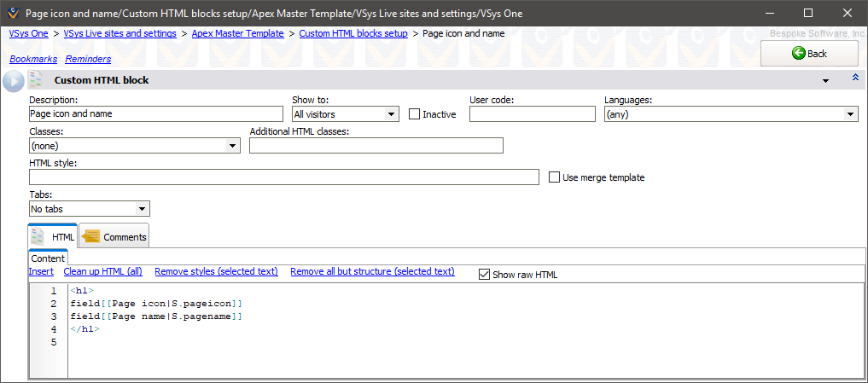Click the Description text field

[x=155, y=114]
